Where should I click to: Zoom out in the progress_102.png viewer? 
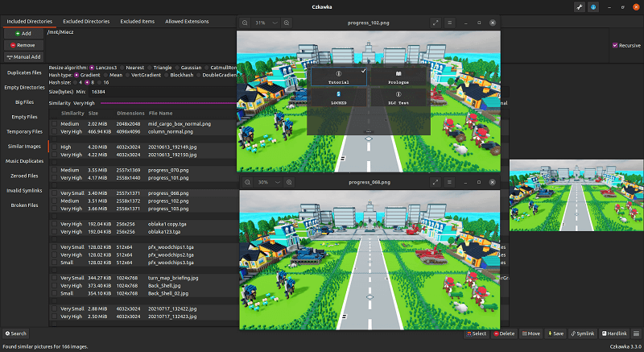point(246,23)
